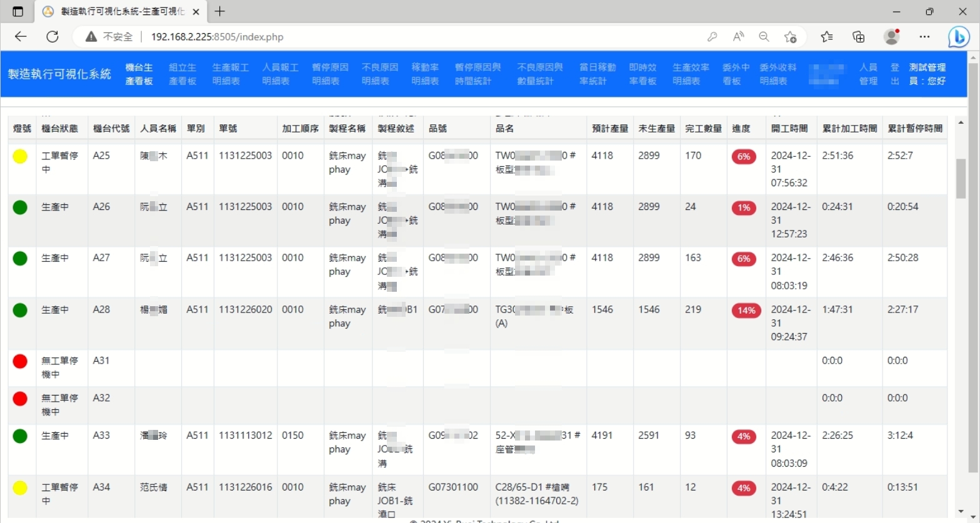This screenshot has height=523, width=980.
Task: Click the green status light for A27
Action: click(x=20, y=258)
